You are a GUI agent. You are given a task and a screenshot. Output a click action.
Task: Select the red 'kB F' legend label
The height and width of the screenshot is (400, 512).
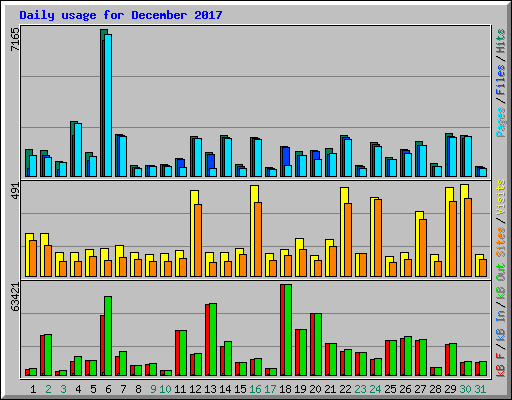pos(501,365)
